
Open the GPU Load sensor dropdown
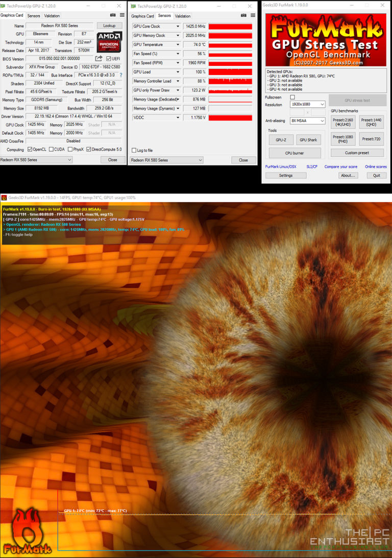click(x=178, y=72)
